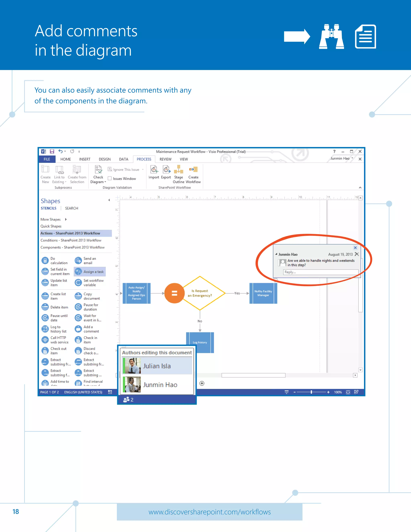The height and width of the screenshot is (532, 411).
Task: Click the zoom out minus button
Action: coord(295,392)
